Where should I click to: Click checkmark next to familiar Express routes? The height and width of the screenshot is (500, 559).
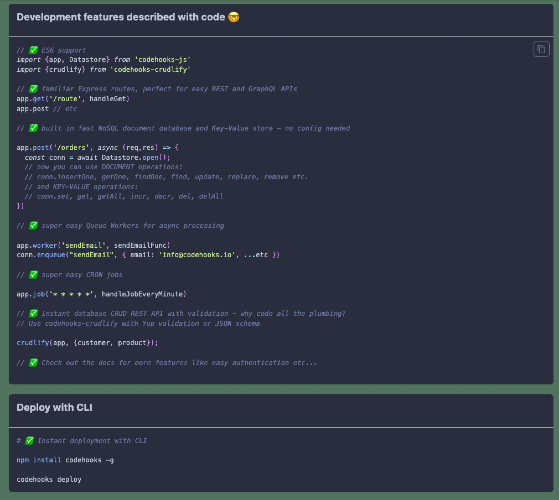[x=33, y=89]
